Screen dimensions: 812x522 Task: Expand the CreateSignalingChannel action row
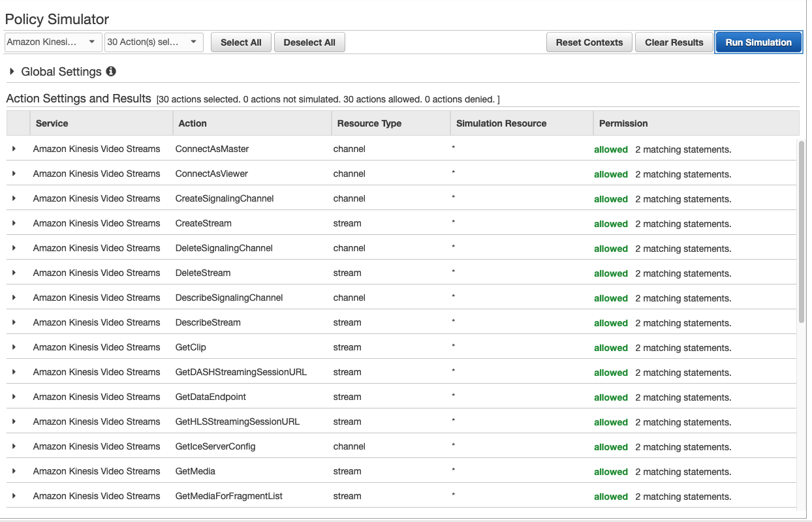click(15, 198)
